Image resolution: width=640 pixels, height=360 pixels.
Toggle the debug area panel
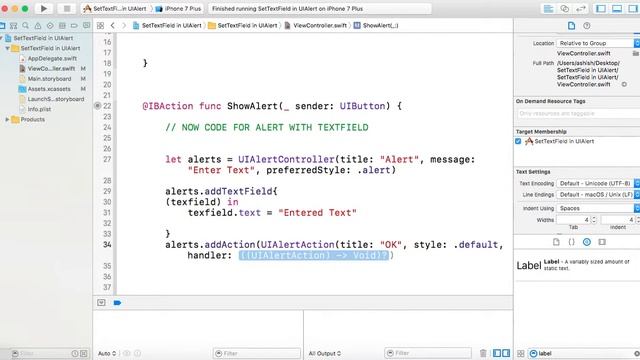click(x=617, y=9)
